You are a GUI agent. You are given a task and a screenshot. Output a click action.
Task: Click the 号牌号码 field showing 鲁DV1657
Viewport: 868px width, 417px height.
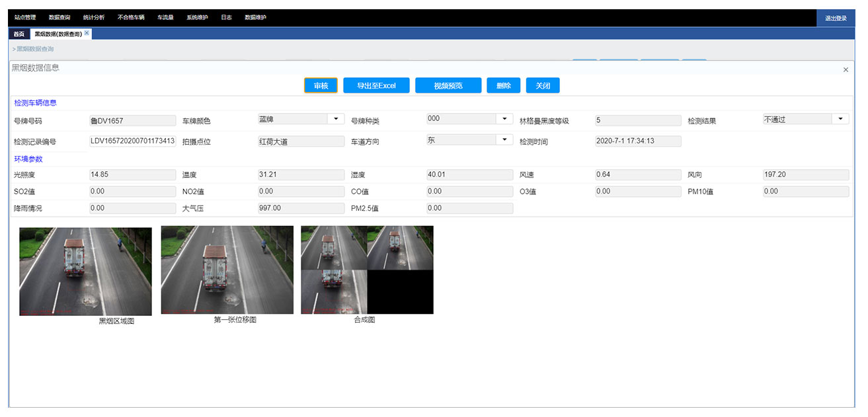[133, 121]
